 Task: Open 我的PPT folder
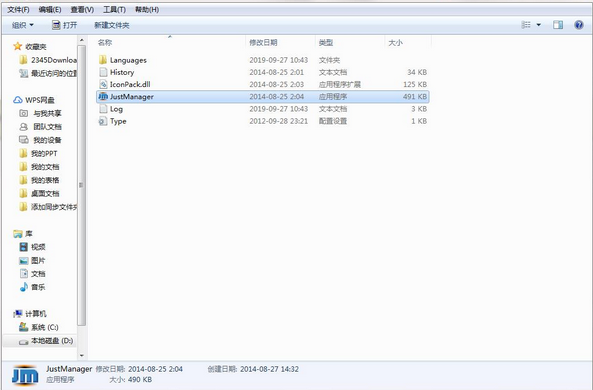coord(39,153)
